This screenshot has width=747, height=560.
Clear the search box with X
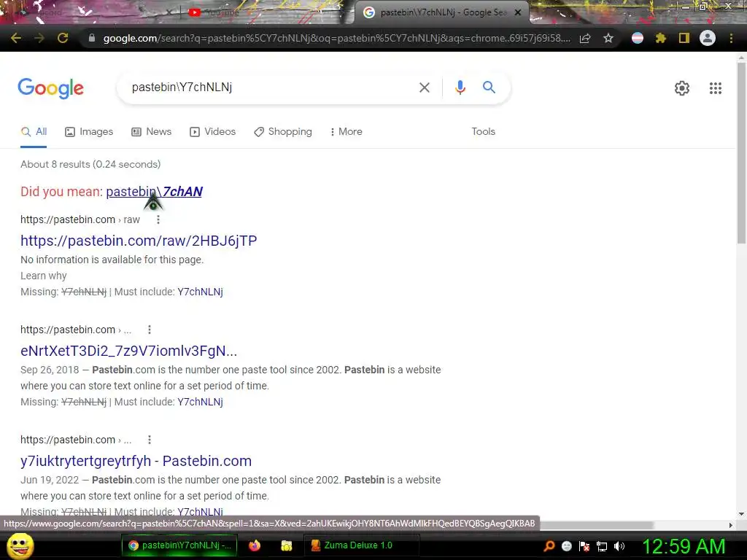pyautogui.click(x=424, y=87)
